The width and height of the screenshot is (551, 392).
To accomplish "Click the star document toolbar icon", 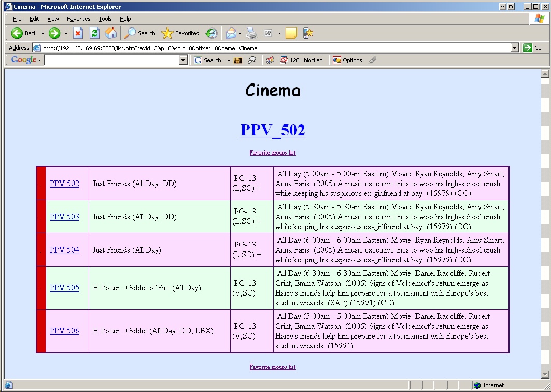I will [308, 33].
